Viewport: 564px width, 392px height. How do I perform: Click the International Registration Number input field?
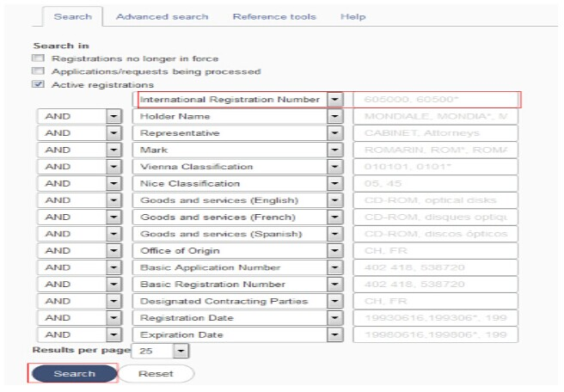pyautogui.click(x=435, y=100)
